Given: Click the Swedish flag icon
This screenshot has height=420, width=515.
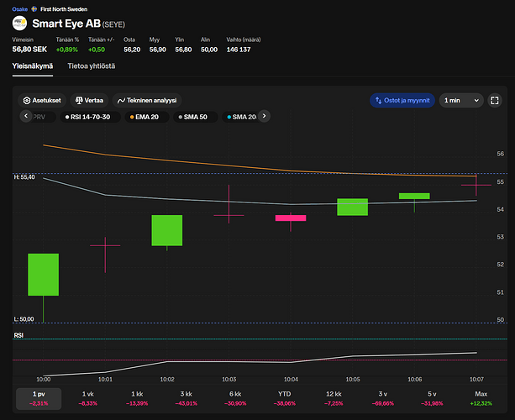Looking at the screenshot, I should [x=34, y=9].
